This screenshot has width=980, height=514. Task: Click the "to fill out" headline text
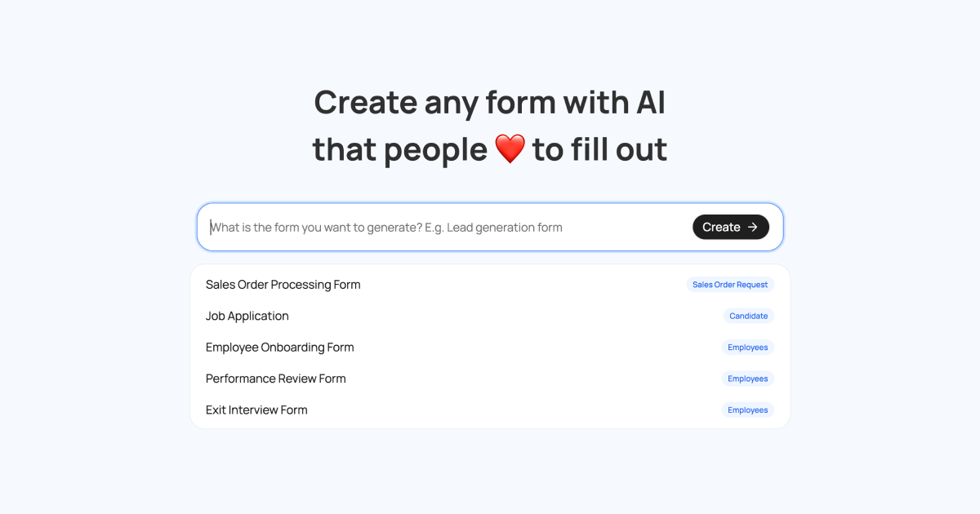(x=599, y=150)
